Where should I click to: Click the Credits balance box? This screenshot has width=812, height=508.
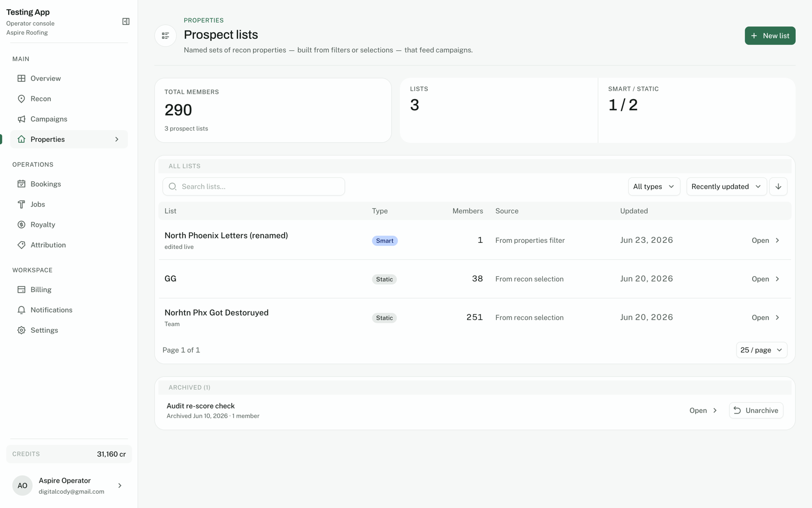click(69, 454)
